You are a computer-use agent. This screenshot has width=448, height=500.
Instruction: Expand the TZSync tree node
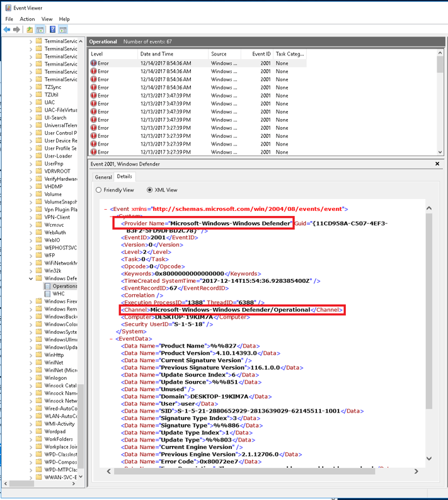tap(30, 87)
